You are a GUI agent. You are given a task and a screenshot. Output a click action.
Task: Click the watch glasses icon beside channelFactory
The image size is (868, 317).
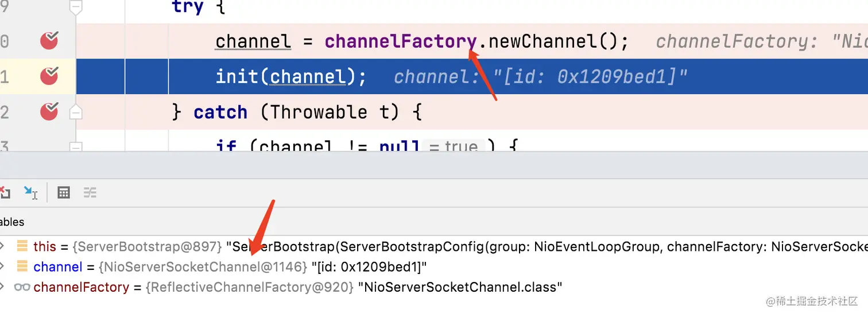(22, 287)
